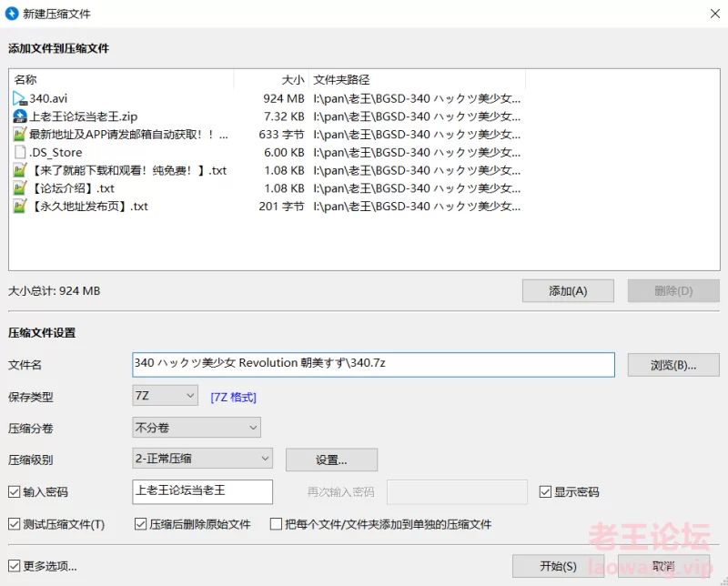Select the file name .DS_Store
Image resolution: width=728 pixels, height=586 pixels.
[56, 152]
